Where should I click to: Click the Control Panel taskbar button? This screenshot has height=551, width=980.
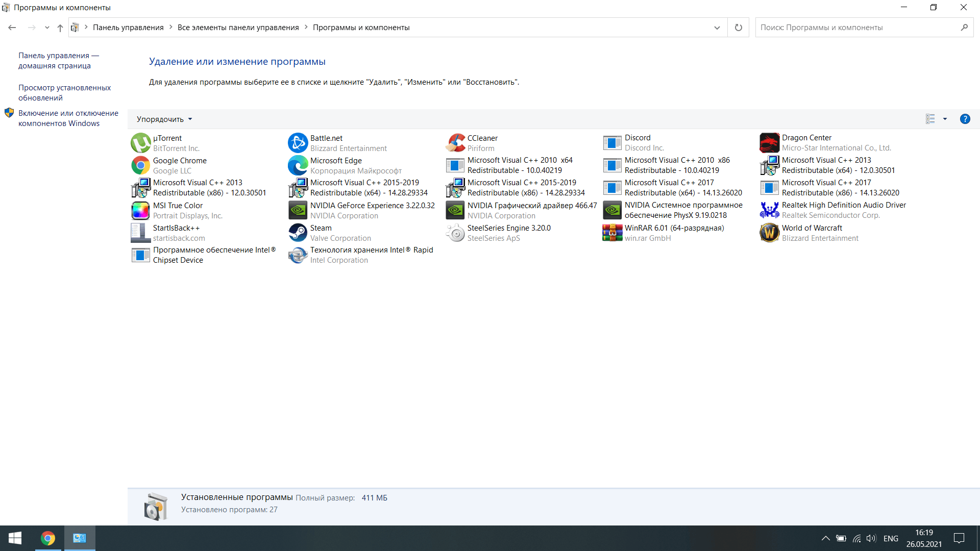click(x=80, y=538)
